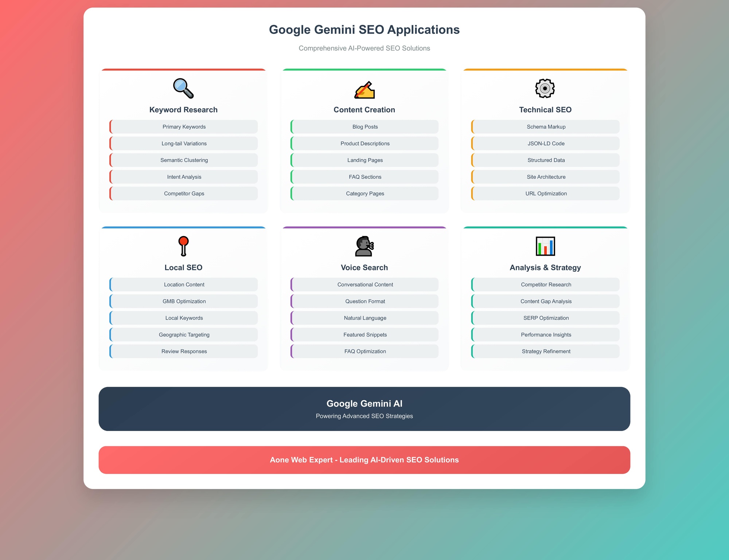The image size is (729, 560).
Task: Select the SERP Optimization item
Action: 545,318
